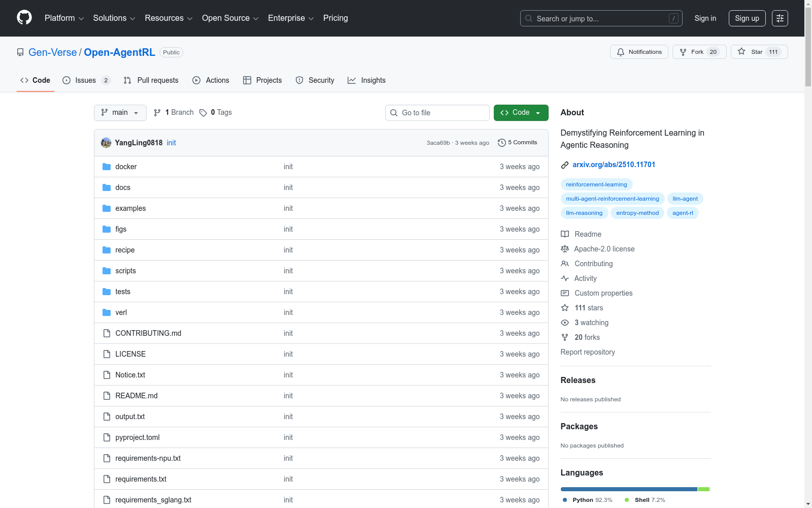This screenshot has height=508, width=812.
Task: Switch to the Actions tab
Action: pos(211,80)
